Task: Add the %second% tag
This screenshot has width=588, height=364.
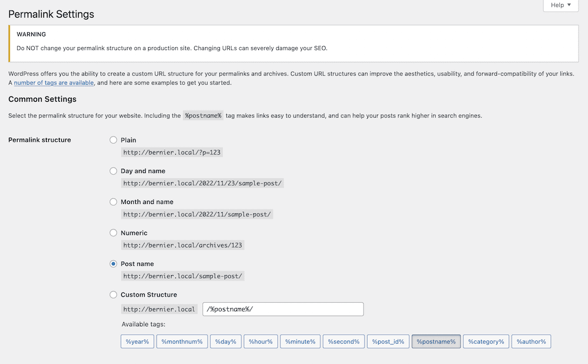Action: point(343,342)
